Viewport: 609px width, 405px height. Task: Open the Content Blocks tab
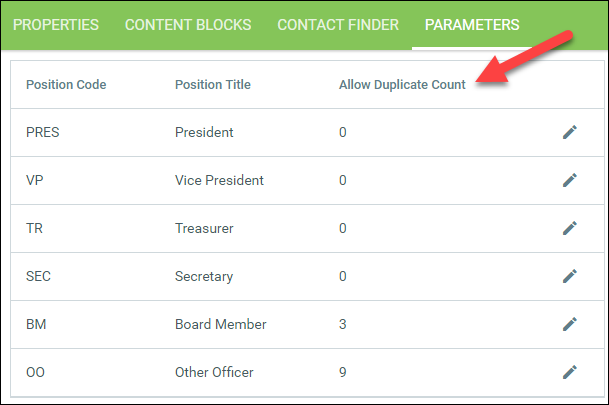(188, 24)
